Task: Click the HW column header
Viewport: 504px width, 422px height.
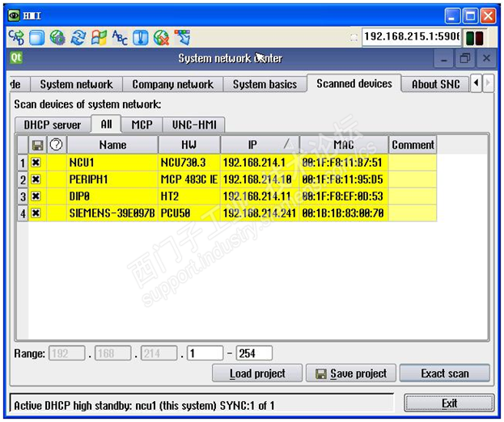Action: pyautogui.click(x=189, y=145)
